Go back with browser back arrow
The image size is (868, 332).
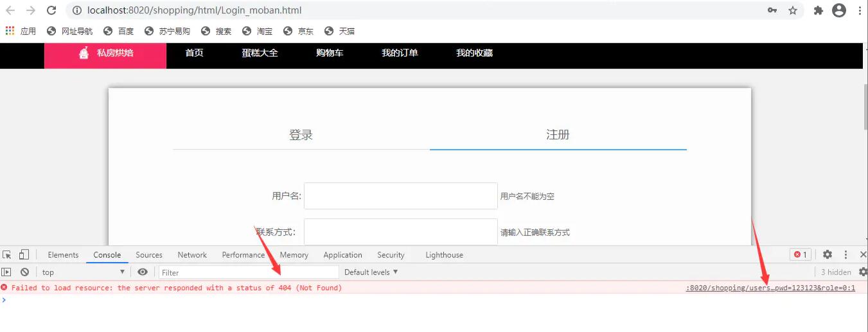[x=10, y=10]
